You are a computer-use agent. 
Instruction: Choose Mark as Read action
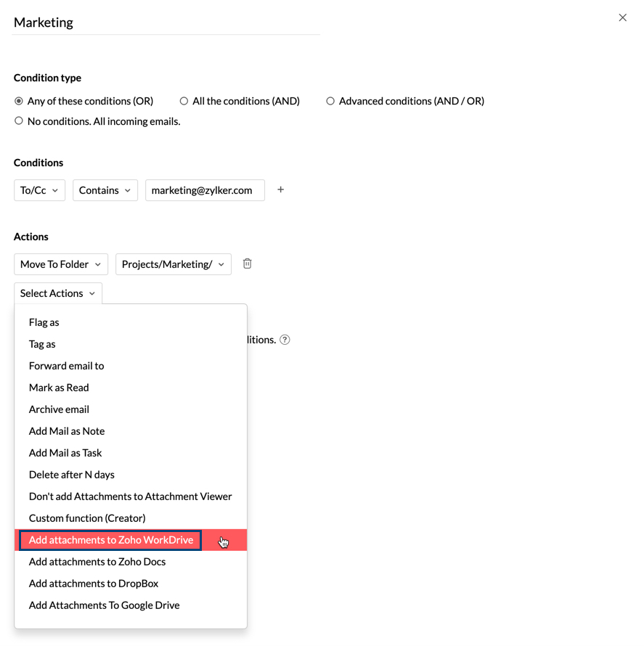pyautogui.click(x=131, y=388)
